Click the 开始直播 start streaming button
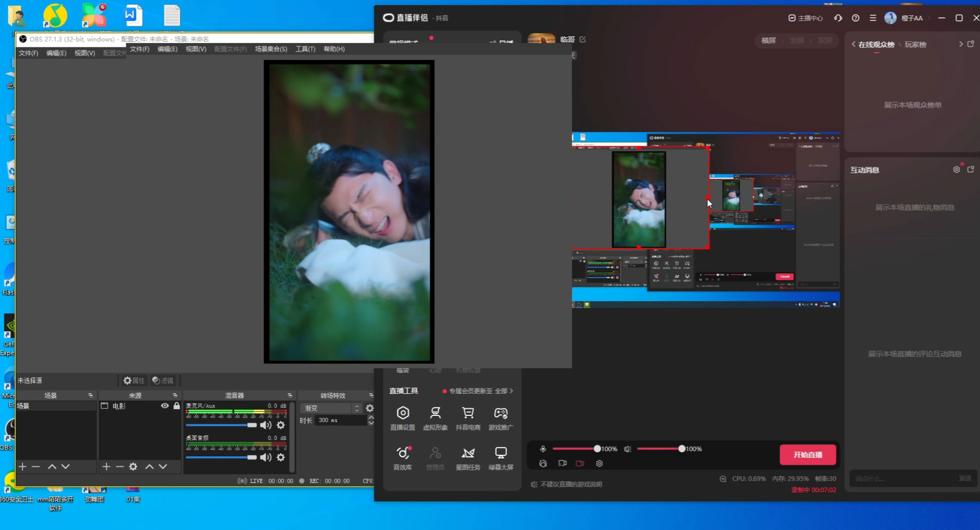 [x=807, y=454]
